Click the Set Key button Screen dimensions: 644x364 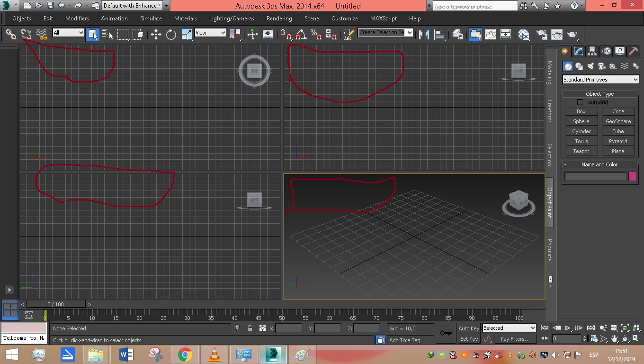click(469, 339)
